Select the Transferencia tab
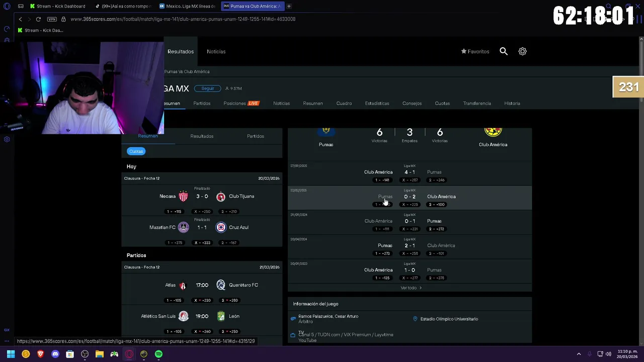Screen dimensions: 644x362 click(x=477, y=104)
